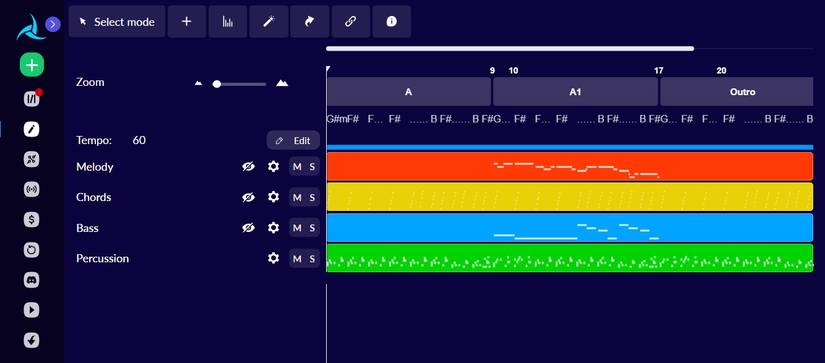Open the pencil editor sidebar icon
This screenshot has height=363, width=825.
coord(32,129)
